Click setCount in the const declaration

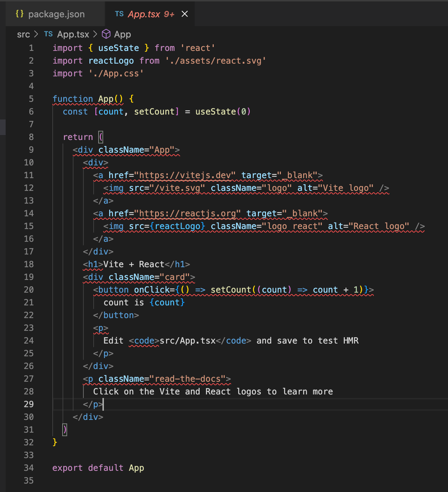tap(154, 112)
